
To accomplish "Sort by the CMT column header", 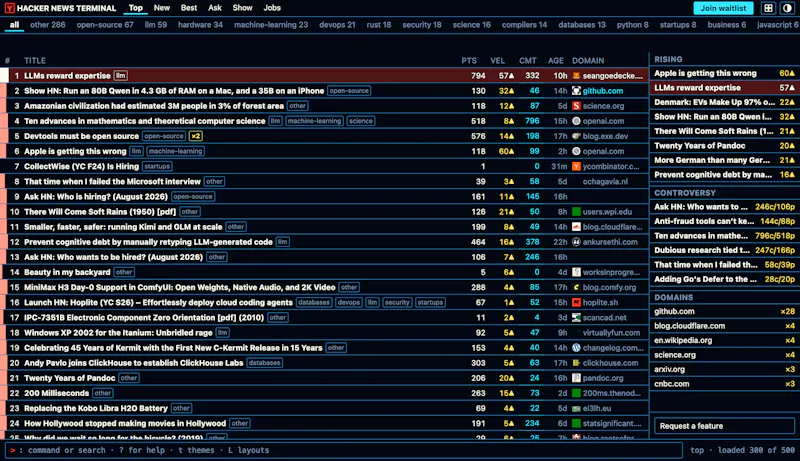I will coord(528,60).
